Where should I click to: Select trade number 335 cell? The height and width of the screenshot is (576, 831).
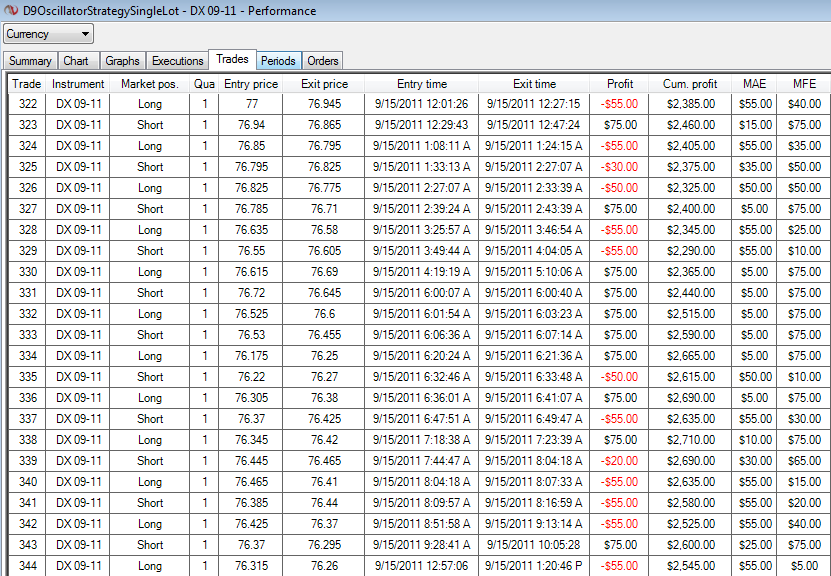tap(28, 377)
